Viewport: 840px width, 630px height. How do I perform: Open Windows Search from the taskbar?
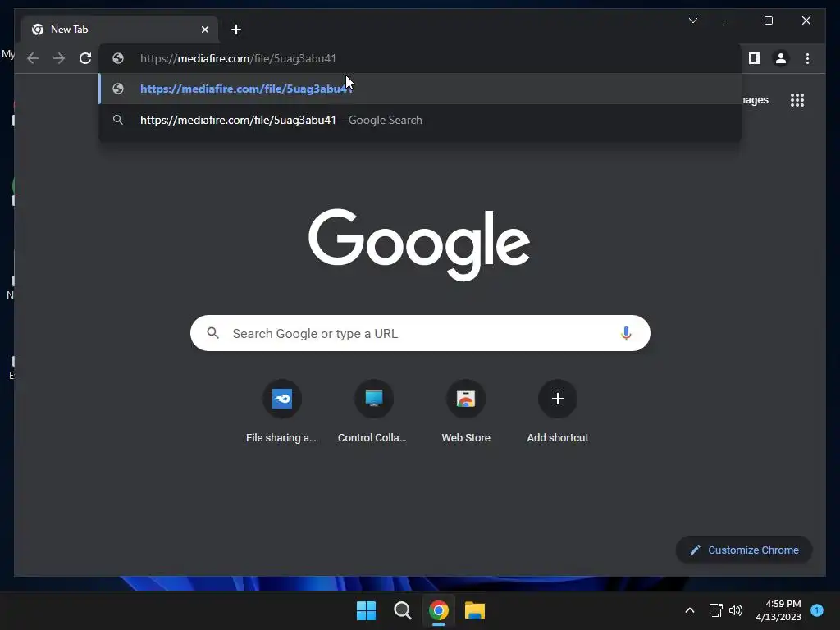point(402,610)
